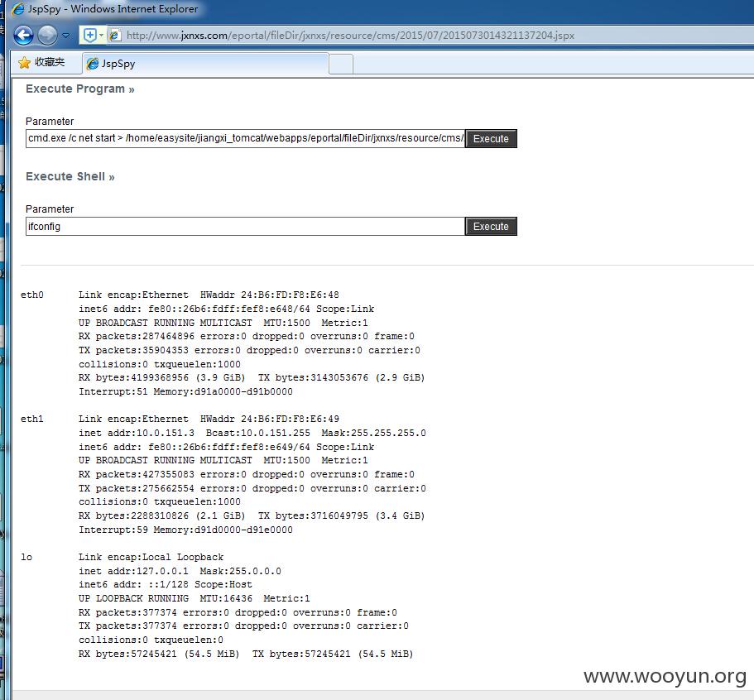Click inet addr:127.0.0.1 text

coord(133,571)
